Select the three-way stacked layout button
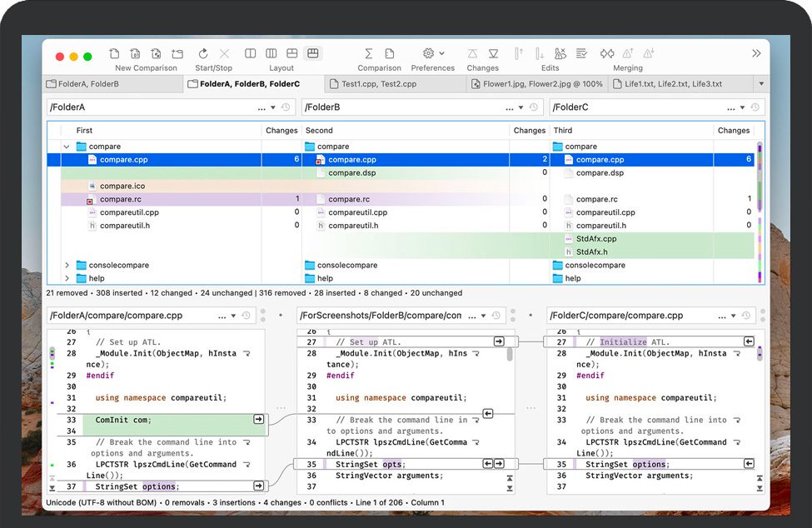 313,53
